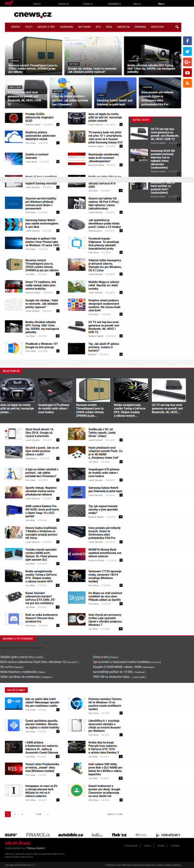
Task: Open the HARDWARE menu item
Action: coord(66,27)
